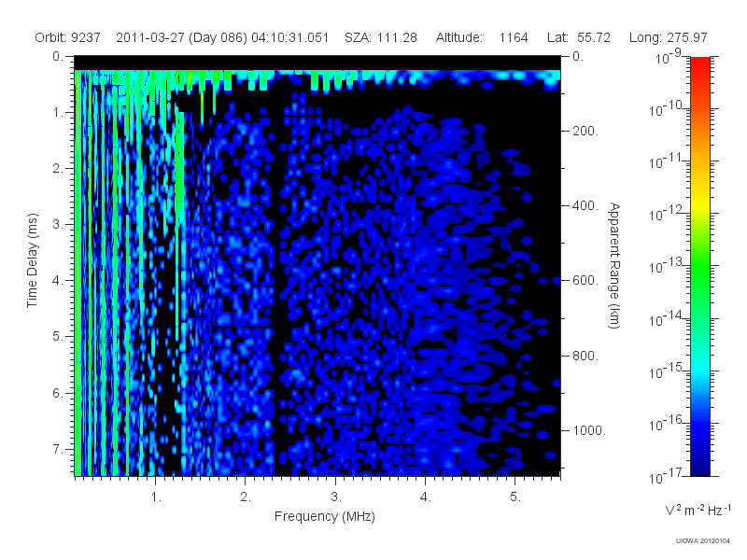Click the color bar unit label 'V² m⁻² Hz⁻¹'
Image resolution: width=747 pixels, height=560 pixels.
[x=698, y=510]
